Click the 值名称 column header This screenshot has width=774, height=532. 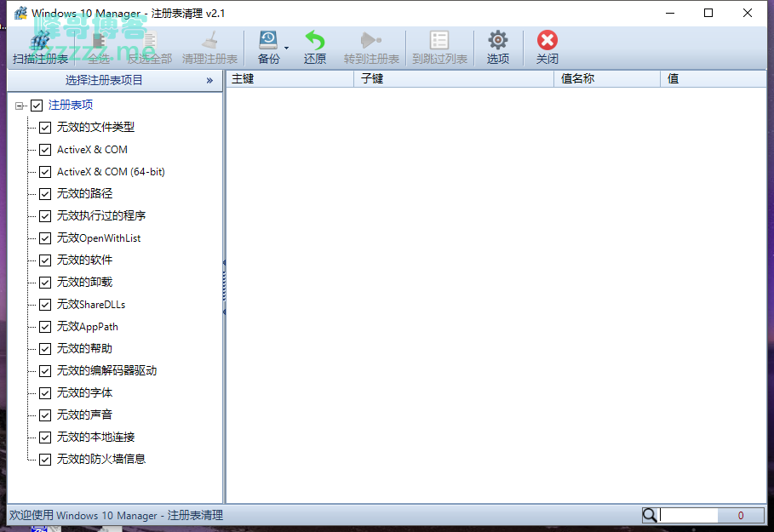[606, 78]
